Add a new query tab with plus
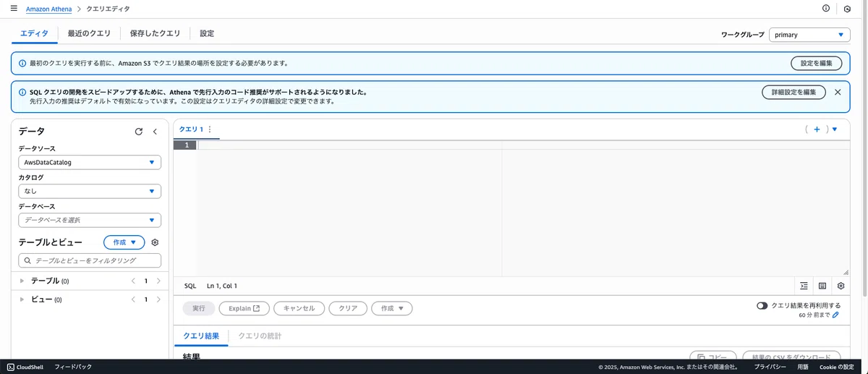 click(x=817, y=129)
